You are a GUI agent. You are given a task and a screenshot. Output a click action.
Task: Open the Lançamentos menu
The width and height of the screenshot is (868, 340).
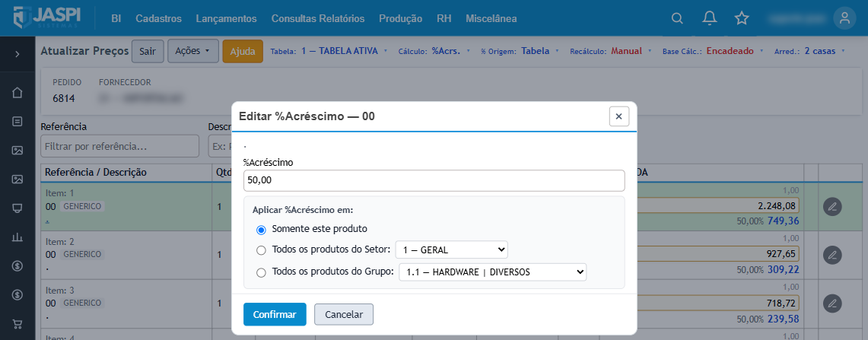point(227,18)
